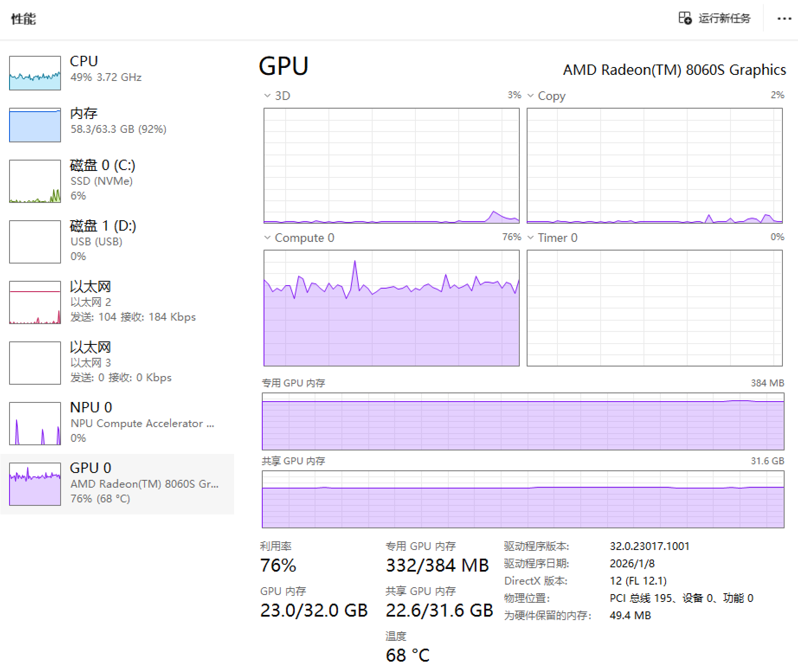Image resolution: width=798 pixels, height=672 pixels.
Task: Click the 运行新任务 icon
Action: [685, 18]
